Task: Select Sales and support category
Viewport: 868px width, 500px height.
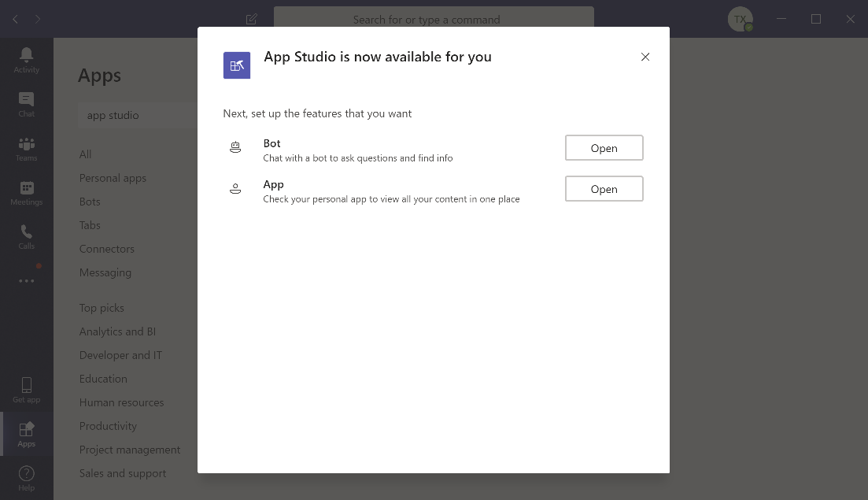Action: point(122,473)
